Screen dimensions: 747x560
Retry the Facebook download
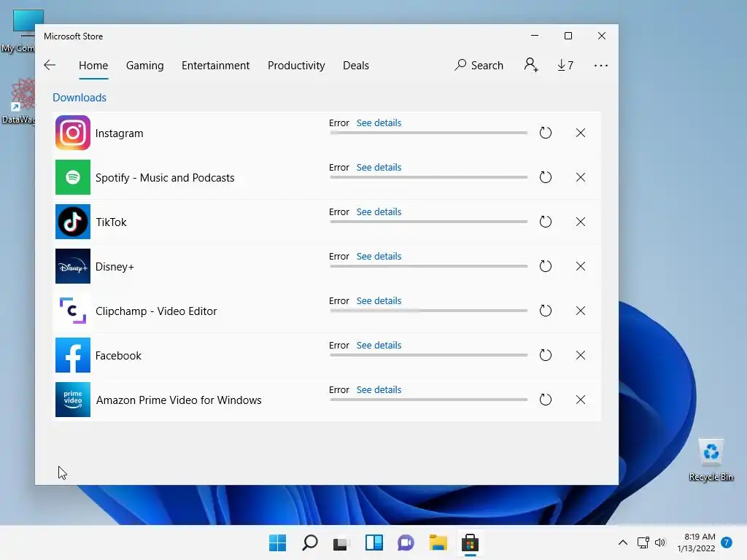(546, 355)
